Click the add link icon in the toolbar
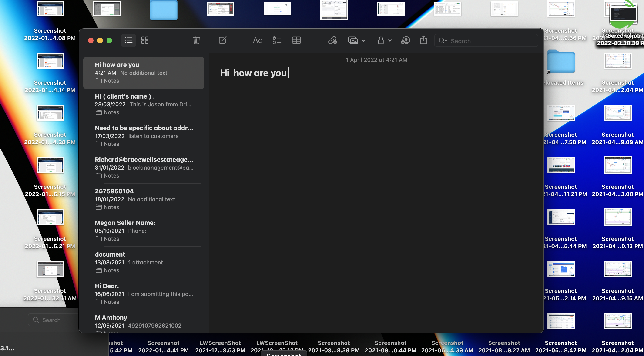 [x=332, y=40]
